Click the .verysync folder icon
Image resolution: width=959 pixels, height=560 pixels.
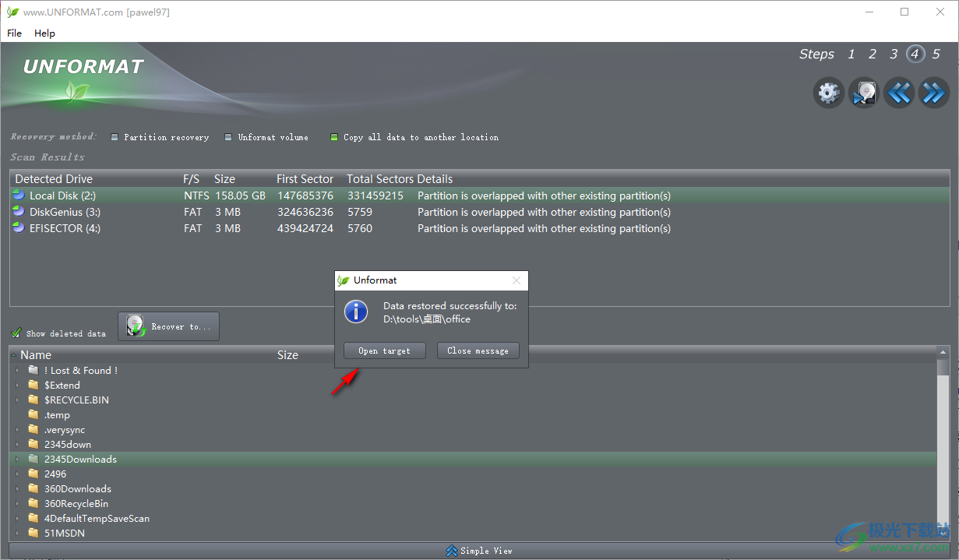(33, 430)
